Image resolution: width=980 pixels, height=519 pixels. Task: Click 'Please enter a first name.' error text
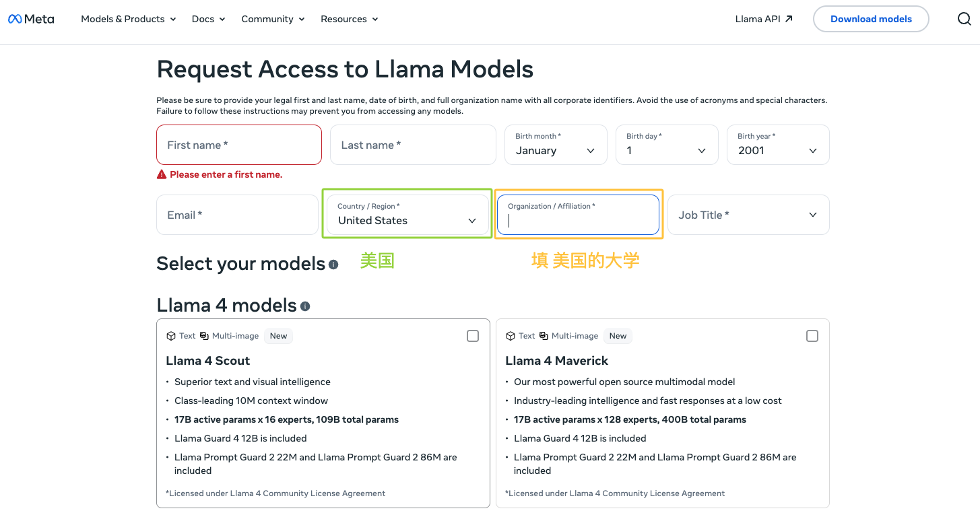[226, 174]
